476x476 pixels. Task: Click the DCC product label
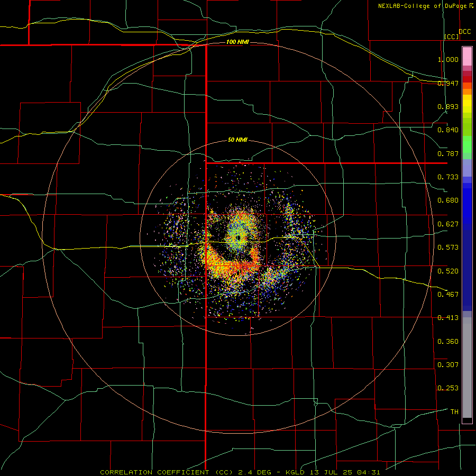(x=464, y=32)
